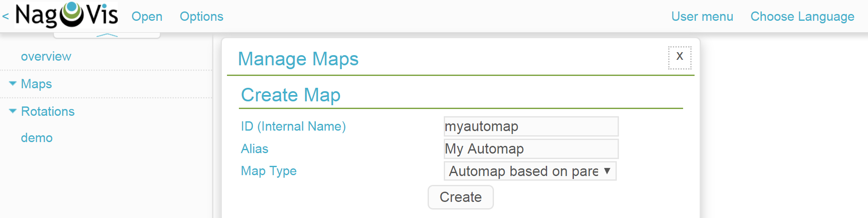Go to the overview link in sidebar

[46, 56]
